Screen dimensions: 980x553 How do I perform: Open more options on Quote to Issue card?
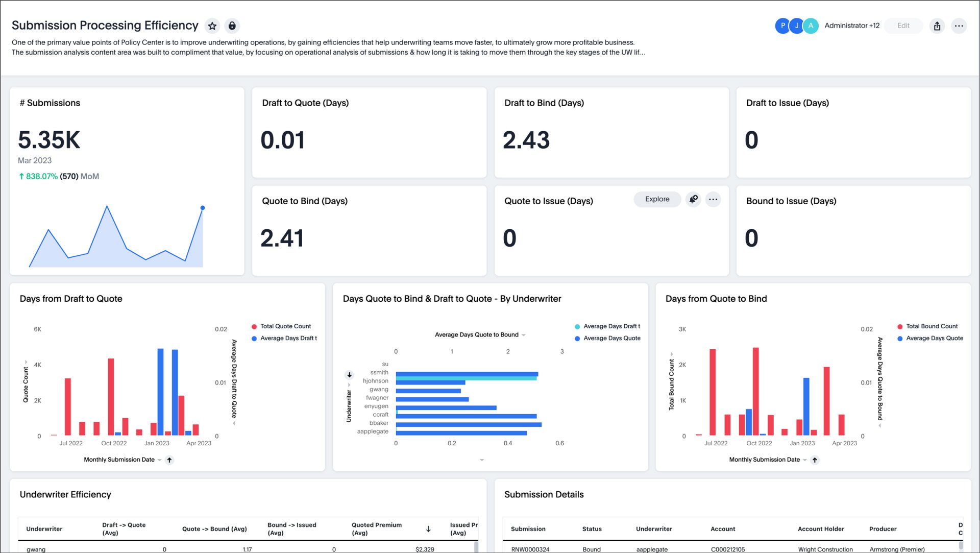point(713,199)
